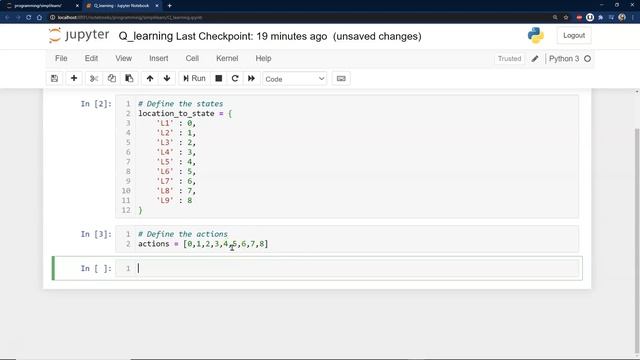Interrupt the kernel with stop icon
640x360 pixels.
click(x=219, y=78)
